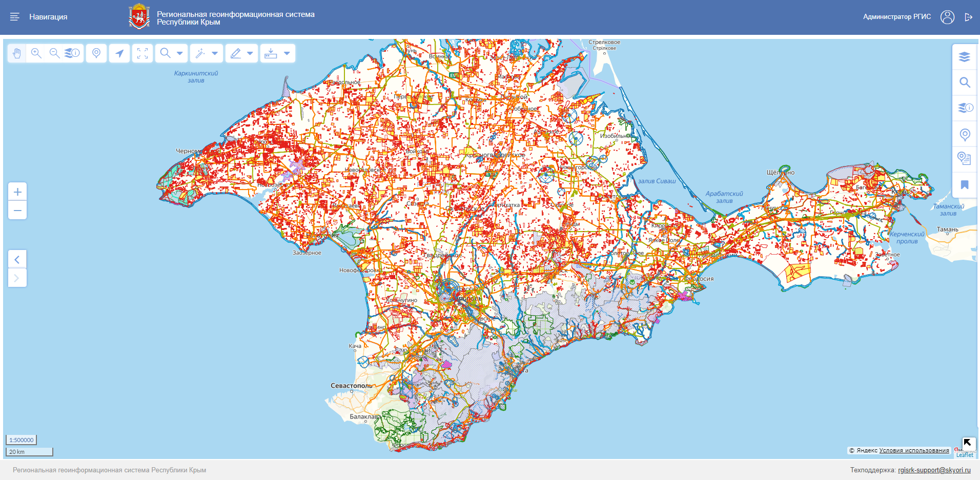Open the user profile icon
Screen dimensions: 980x480
click(947, 17)
